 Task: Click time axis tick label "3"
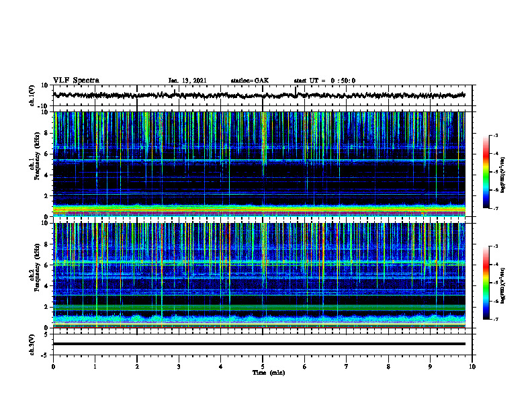pos(179,367)
